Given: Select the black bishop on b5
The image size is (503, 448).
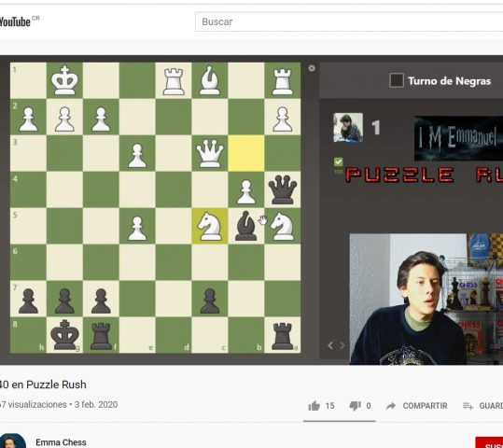Looking at the screenshot, I should [x=246, y=226].
